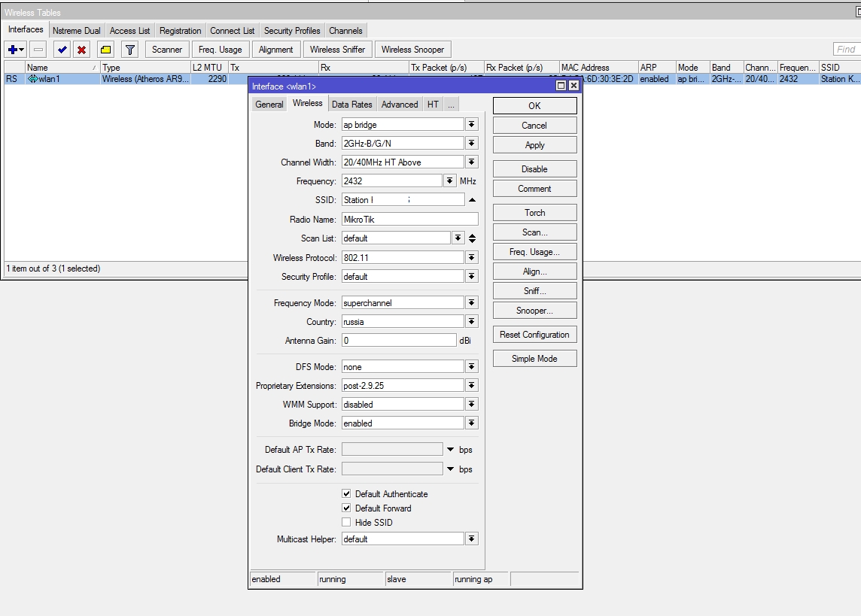Viewport: 861px width, 616px height.
Task: Click the red X disable icon
Action: point(81,50)
